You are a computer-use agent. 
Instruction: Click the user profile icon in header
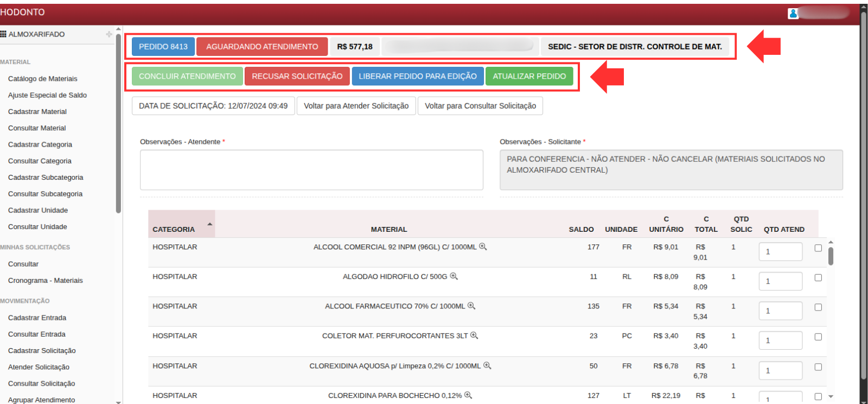pyautogui.click(x=793, y=14)
